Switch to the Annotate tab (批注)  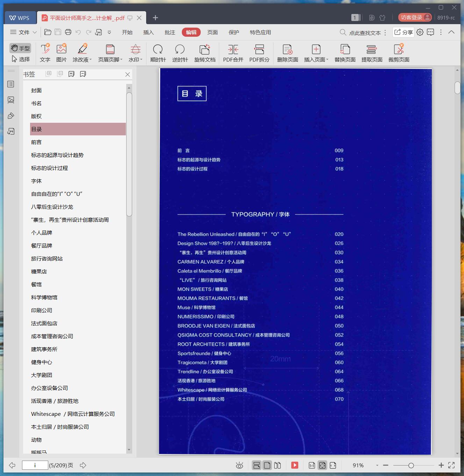pyautogui.click(x=170, y=32)
